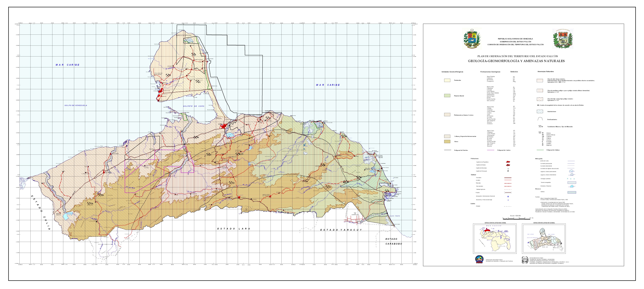The height and width of the screenshot is (289, 644).
Task: Pick the Sierra tan swatch
Action: tap(447, 142)
